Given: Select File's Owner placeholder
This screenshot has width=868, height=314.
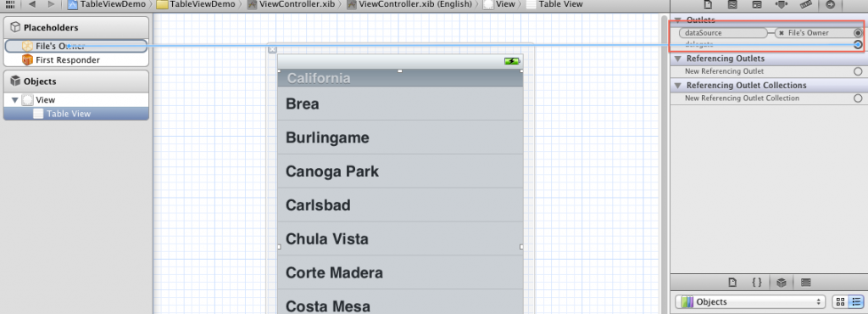Looking at the screenshot, I should pyautogui.click(x=75, y=47).
